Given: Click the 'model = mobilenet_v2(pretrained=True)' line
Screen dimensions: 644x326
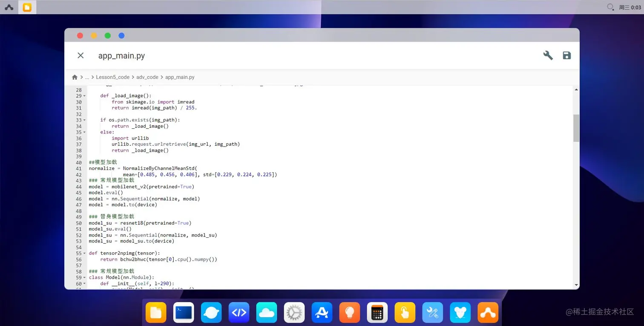Looking at the screenshot, I should (141, 187).
